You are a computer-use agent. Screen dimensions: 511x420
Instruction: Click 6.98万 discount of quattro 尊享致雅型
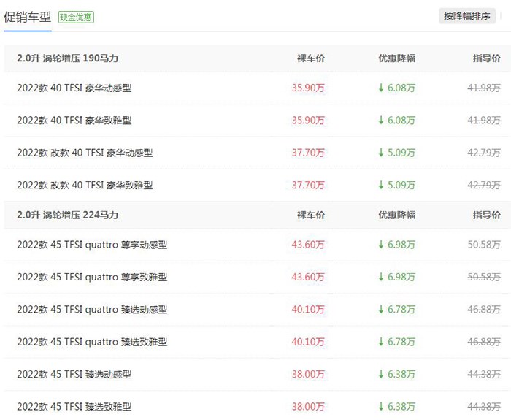pos(396,277)
